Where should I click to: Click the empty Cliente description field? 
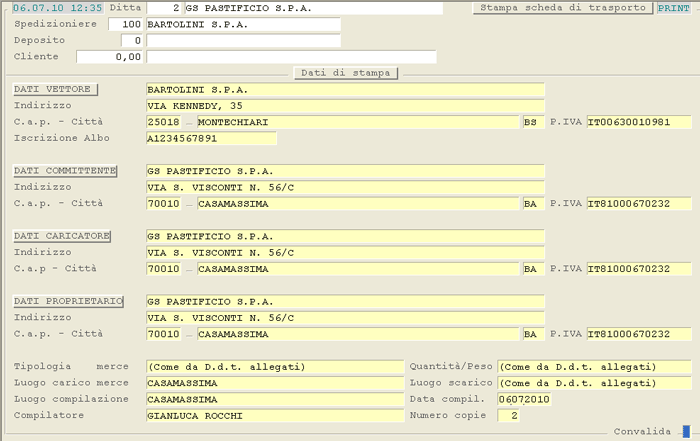[x=292, y=57]
